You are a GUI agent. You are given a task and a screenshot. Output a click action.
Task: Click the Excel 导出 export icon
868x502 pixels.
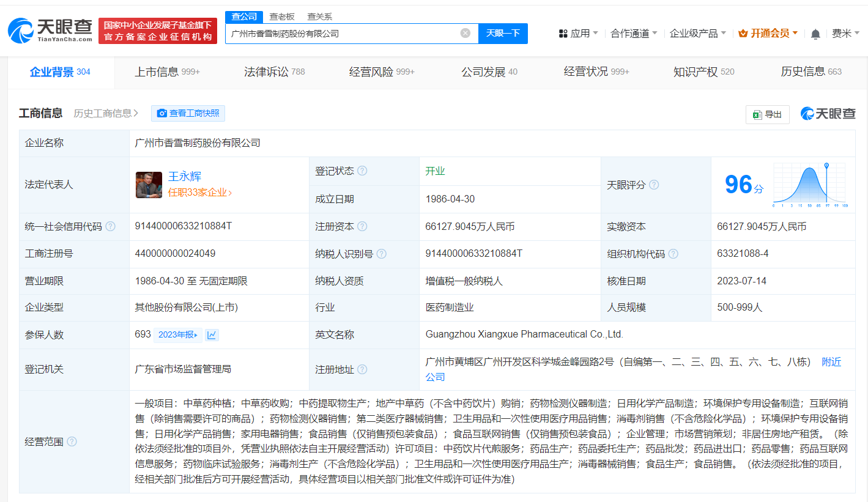coord(757,114)
